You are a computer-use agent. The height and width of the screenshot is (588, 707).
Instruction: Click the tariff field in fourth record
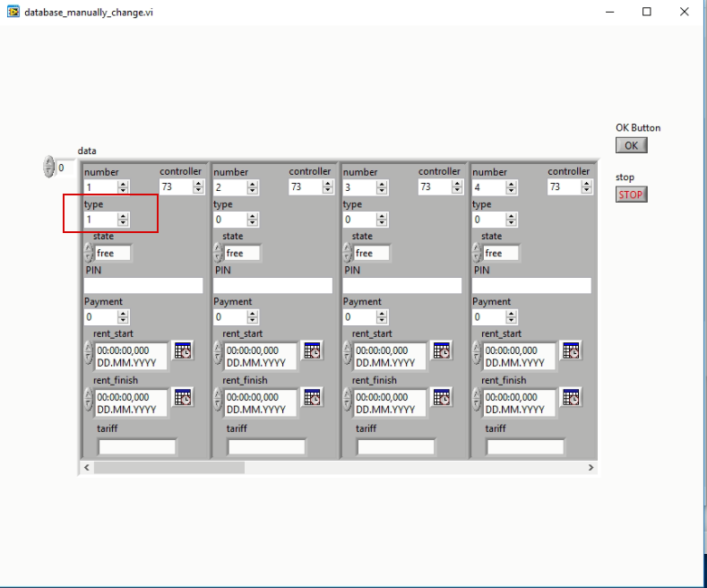[525, 446]
